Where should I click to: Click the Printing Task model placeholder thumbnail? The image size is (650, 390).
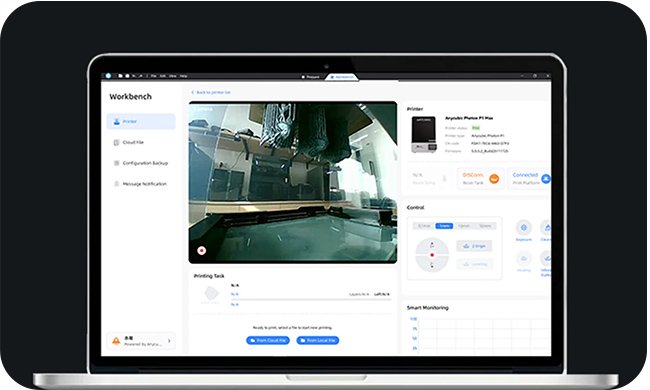[x=211, y=294]
